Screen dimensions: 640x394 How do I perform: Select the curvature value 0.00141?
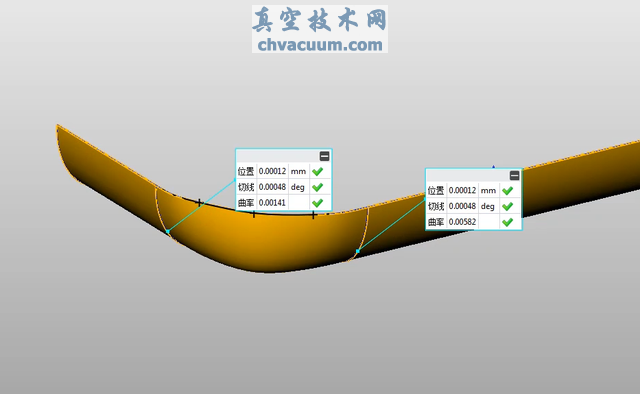click(x=272, y=203)
